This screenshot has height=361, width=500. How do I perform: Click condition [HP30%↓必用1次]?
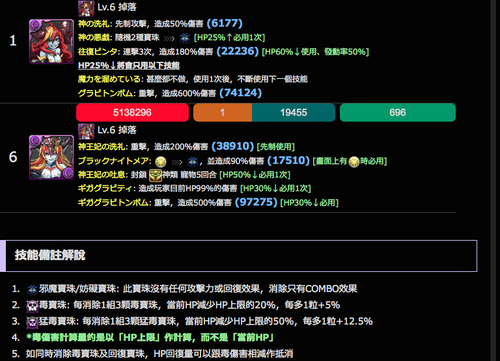coord(275,188)
